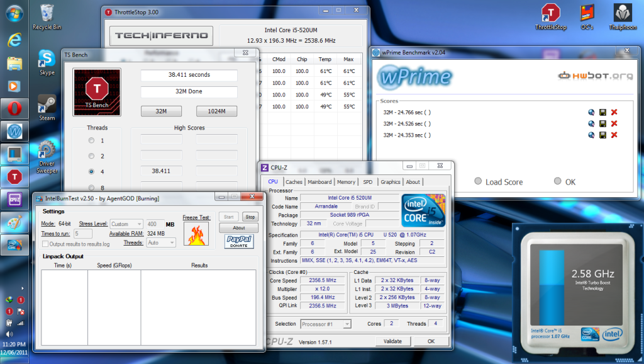Viewport: 644px width, 364px height.
Task: Select the Load Score option in wPrime
Action: [478, 181]
